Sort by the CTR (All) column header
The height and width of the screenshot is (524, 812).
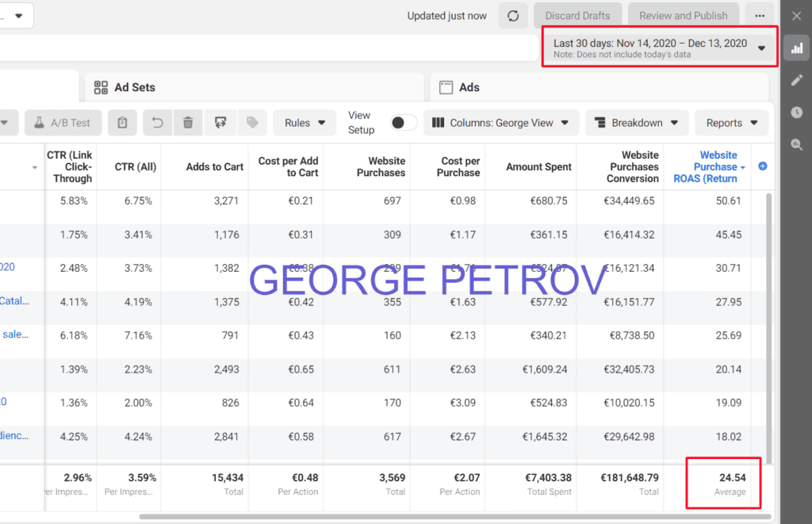(135, 166)
